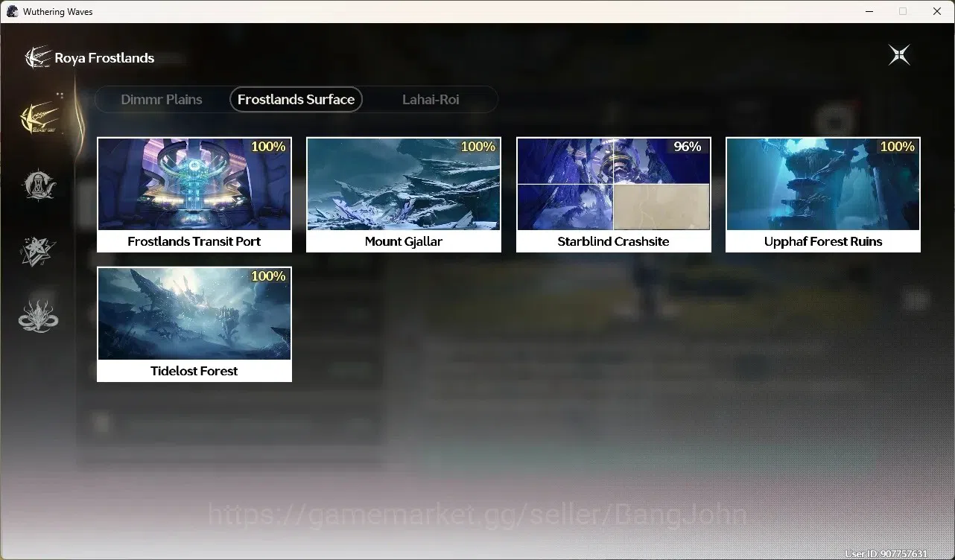
Task: Click the Roya Frostlands header logo icon
Action: 37,57
